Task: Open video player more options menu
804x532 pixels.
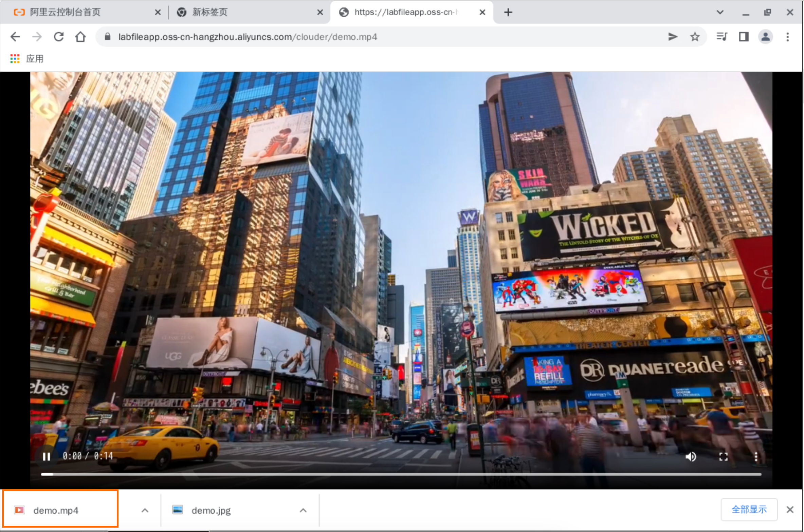Action: (756, 457)
